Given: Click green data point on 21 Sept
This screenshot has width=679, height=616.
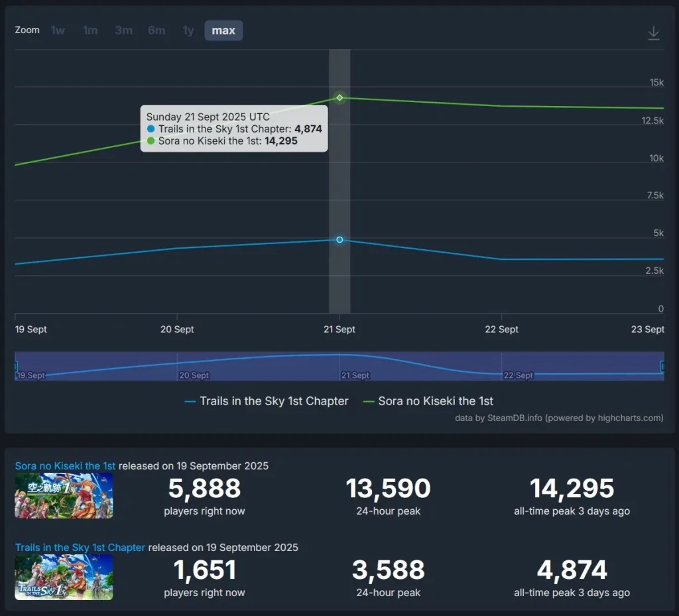Looking at the screenshot, I should click(x=339, y=98).
